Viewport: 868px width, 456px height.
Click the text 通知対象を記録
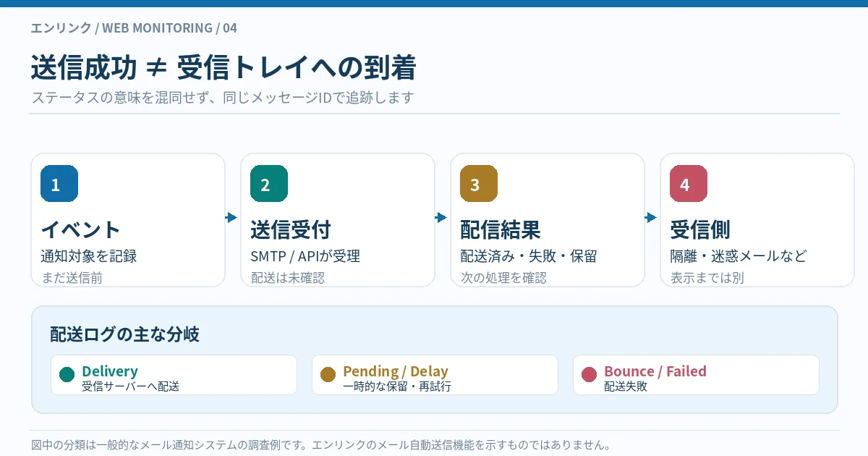[89, 256]
